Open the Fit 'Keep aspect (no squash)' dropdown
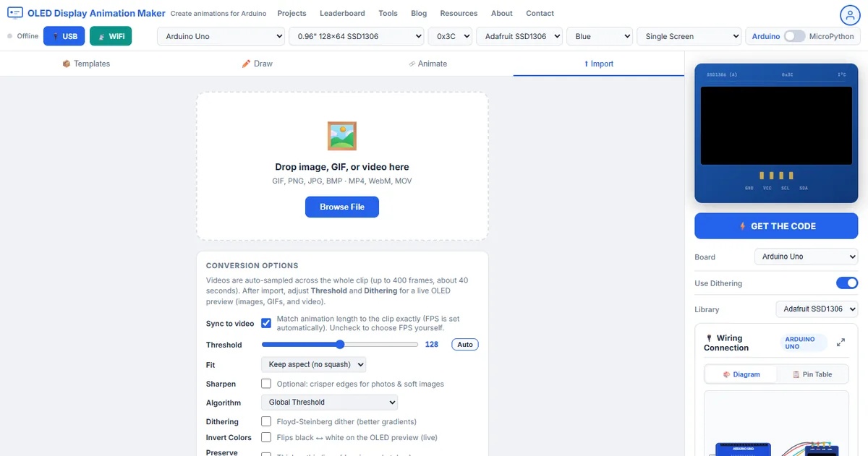868x456 pixels. (x=313, y=364)
